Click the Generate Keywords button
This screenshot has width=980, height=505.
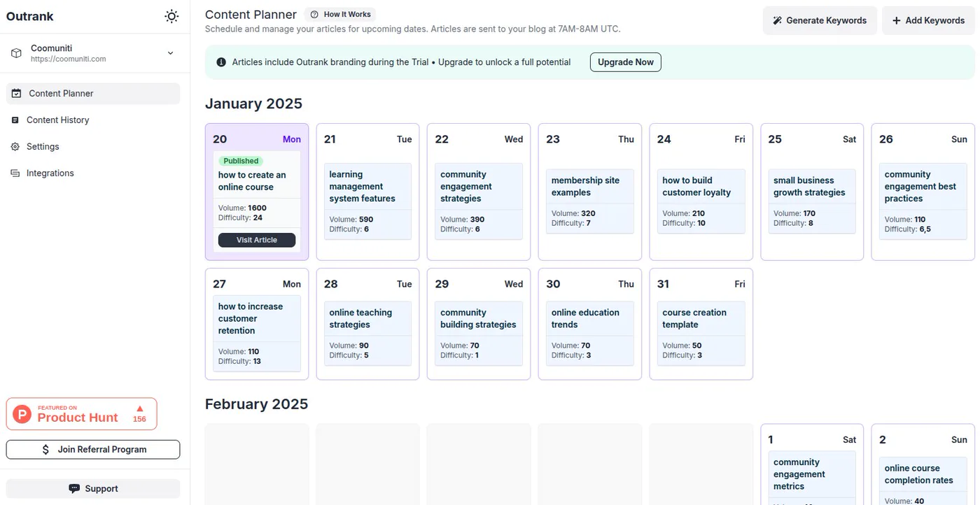pyautogui.click(x=820, y=20)
